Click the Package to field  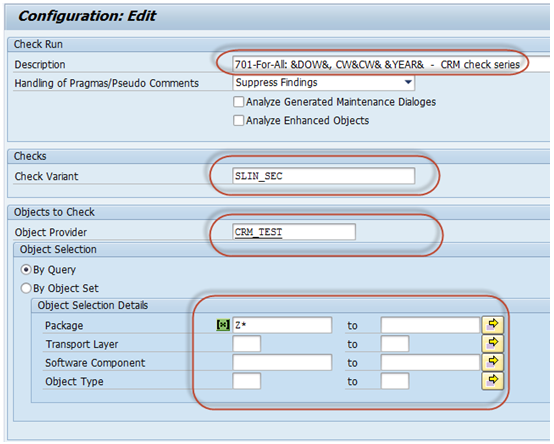pos(430,325)
